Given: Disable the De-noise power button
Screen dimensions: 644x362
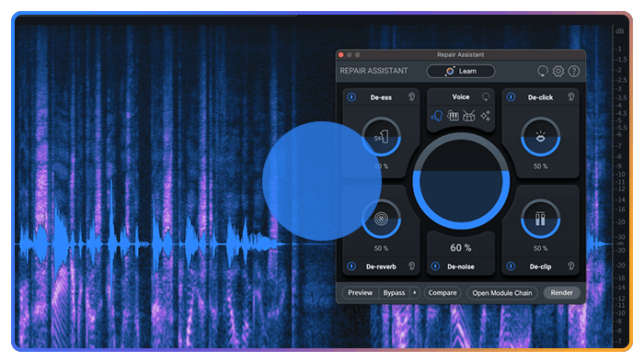Looking at the screenshot, I should (x=435, y=266).
